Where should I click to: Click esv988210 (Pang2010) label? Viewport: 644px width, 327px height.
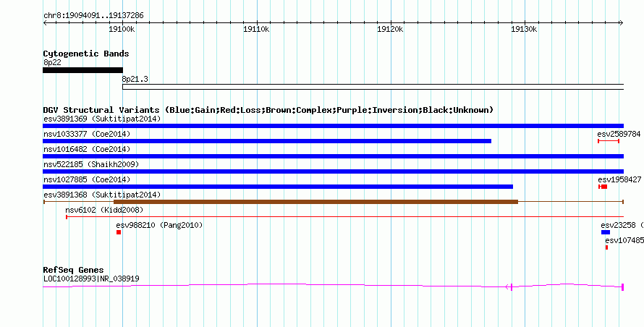pos(159,226)
